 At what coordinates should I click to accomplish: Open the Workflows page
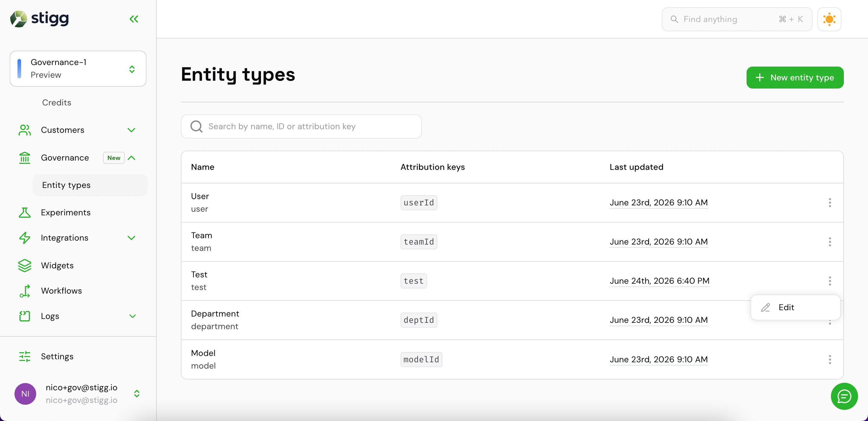click(x=61, y=291)
